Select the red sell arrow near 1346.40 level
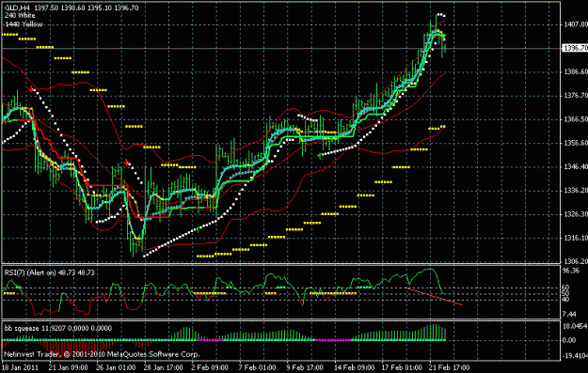 point(127,163)
